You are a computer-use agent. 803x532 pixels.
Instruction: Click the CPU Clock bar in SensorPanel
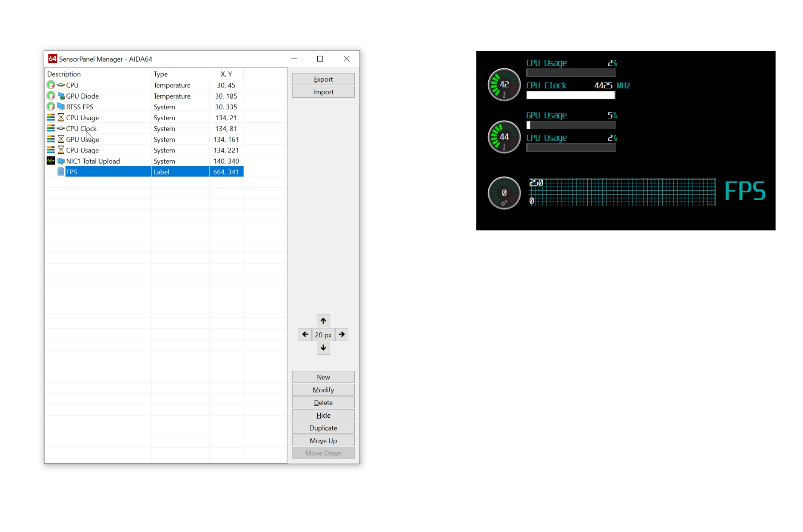click(571, 95)
